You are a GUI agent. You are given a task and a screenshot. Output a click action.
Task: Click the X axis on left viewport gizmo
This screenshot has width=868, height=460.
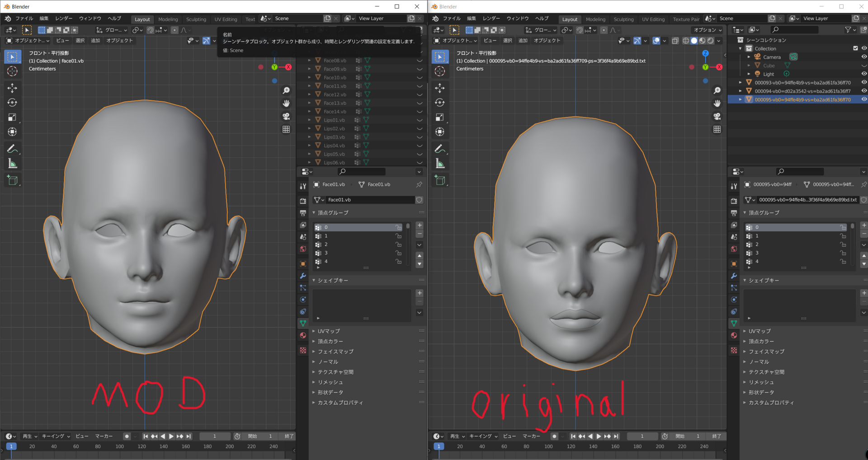[x=288, y=67]
